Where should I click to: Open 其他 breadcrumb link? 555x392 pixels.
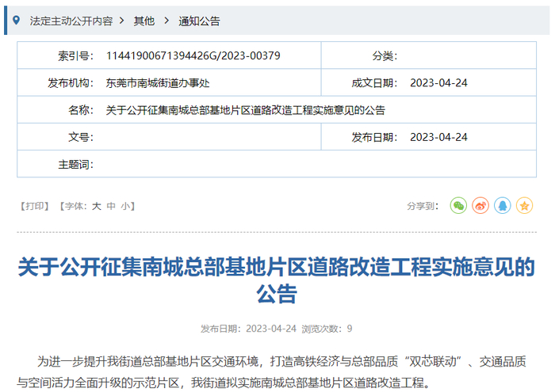(144, 21)
